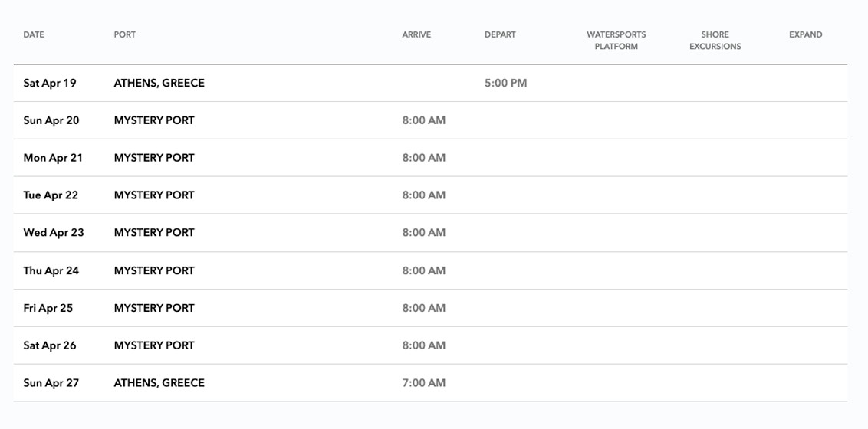Click the EXPAND column header
This screenshot has width=868, height=429.
coord(805,34)
